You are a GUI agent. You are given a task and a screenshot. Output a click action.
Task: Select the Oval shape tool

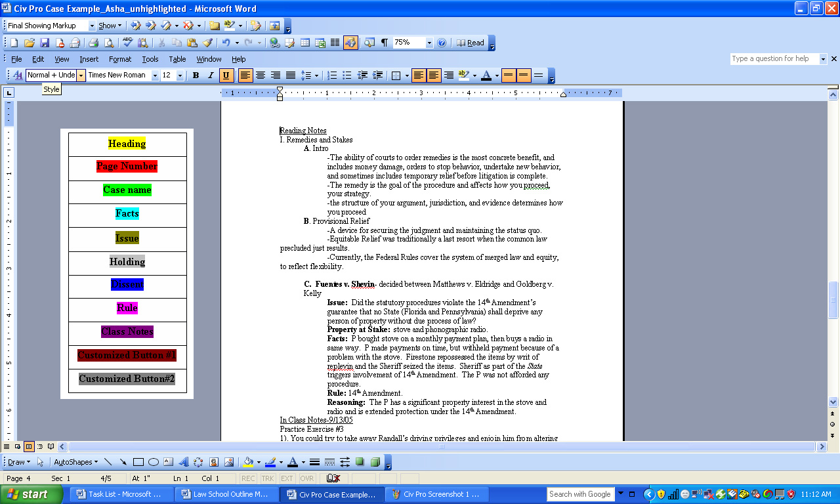tap(154, 462)
